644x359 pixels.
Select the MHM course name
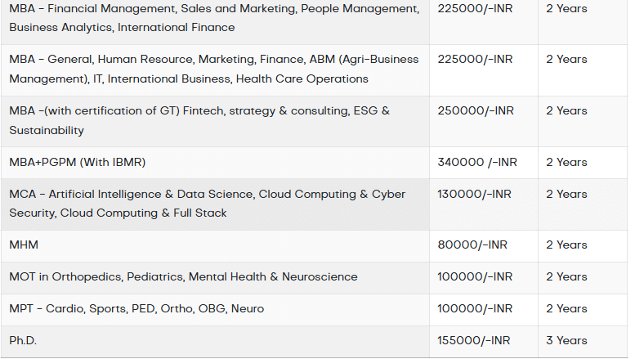point(24,245)
